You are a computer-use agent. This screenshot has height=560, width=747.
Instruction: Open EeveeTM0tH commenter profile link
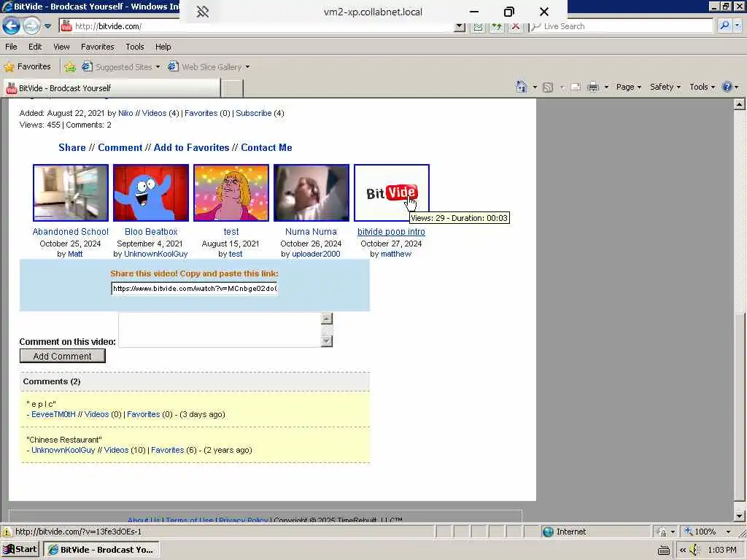(53, 415)
